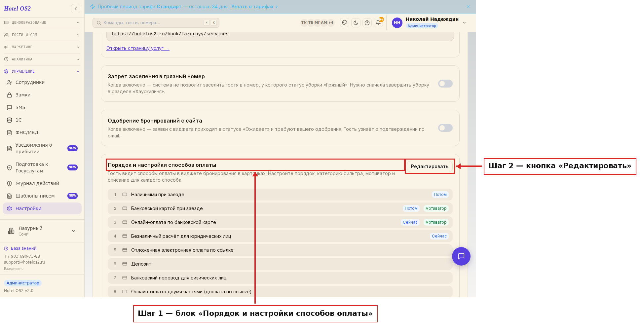This screenshot has height=330, width=644.
Task: Open Уведомления о прибытии menu item
Action: [42, 149]
